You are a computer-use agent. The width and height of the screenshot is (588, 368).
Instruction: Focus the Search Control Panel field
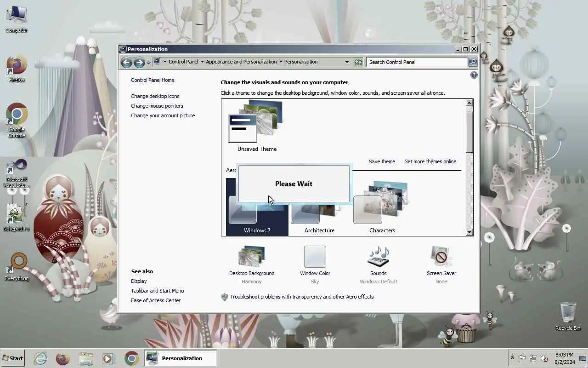[x=417, y=62]
